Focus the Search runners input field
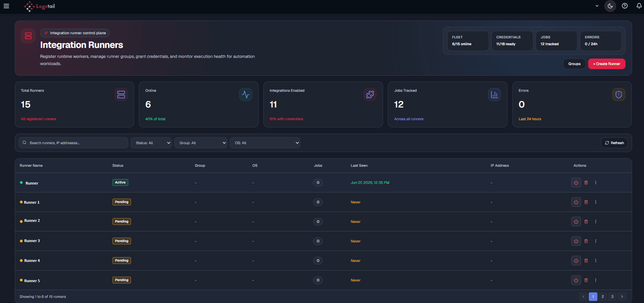Image resolution: width=644 pixels, height=303 pixels. [73, 143]
